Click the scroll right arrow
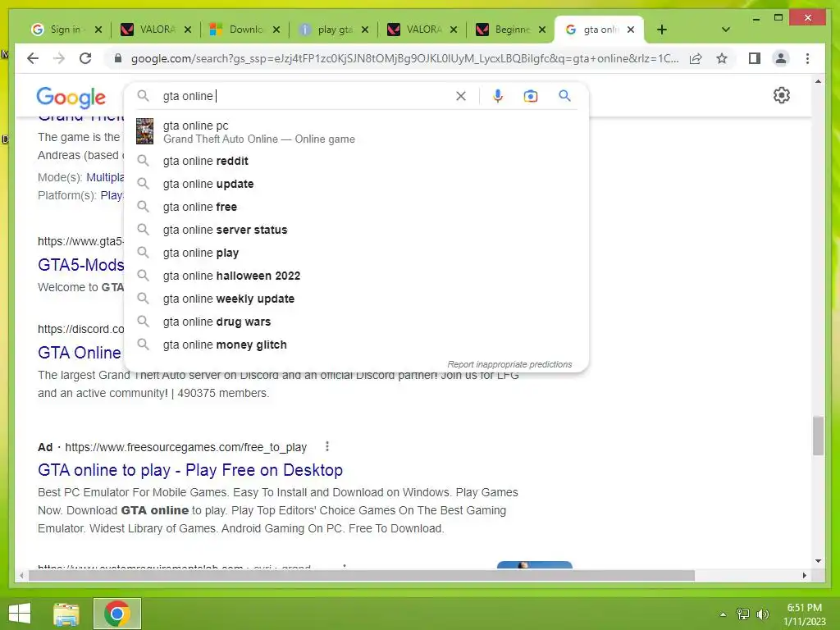 tap(804, 575)
